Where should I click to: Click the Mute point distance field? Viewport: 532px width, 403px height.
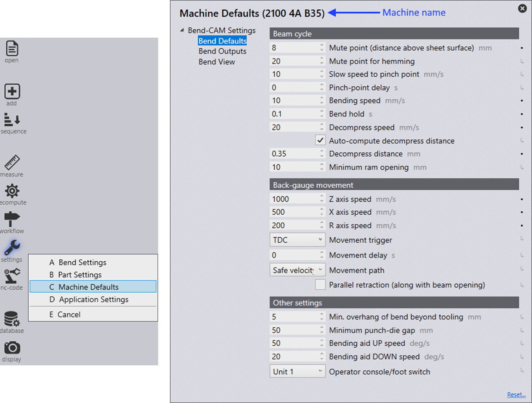click(297, 48)
